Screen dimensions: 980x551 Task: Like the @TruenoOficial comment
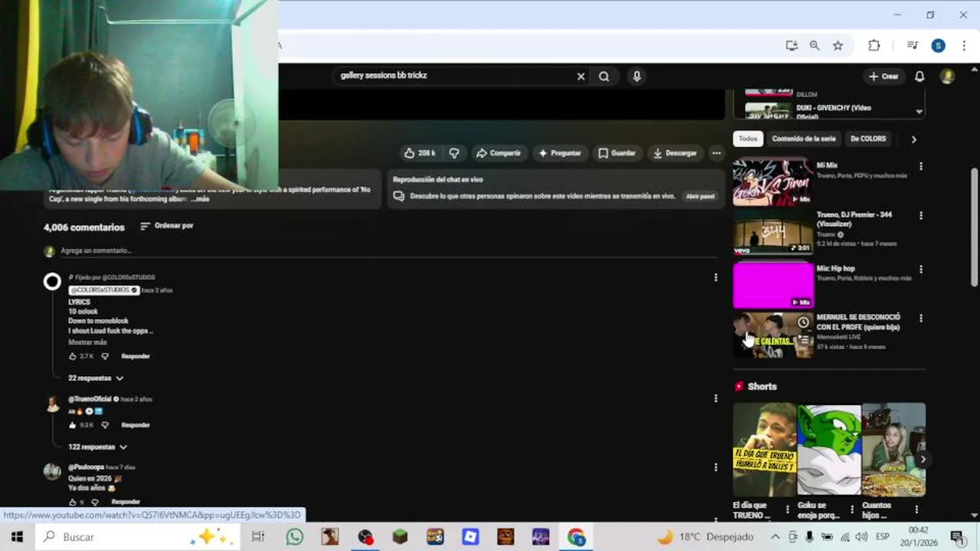(x=73, y=425)
